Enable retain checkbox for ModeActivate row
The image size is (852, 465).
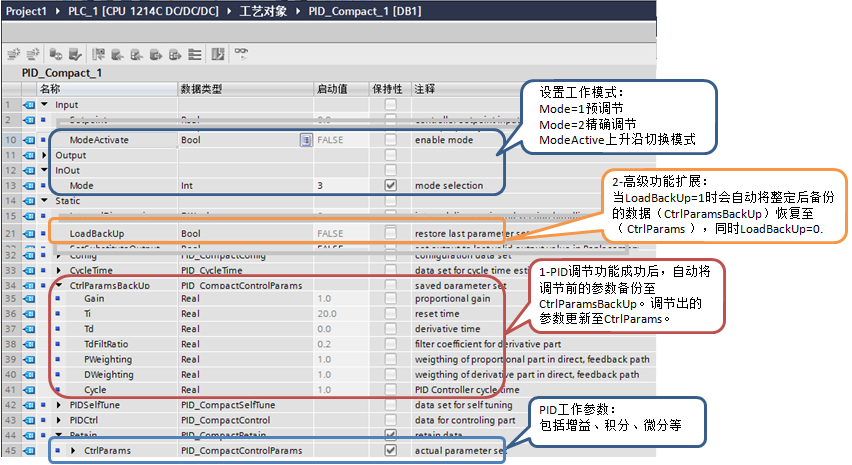coord(390,140)
